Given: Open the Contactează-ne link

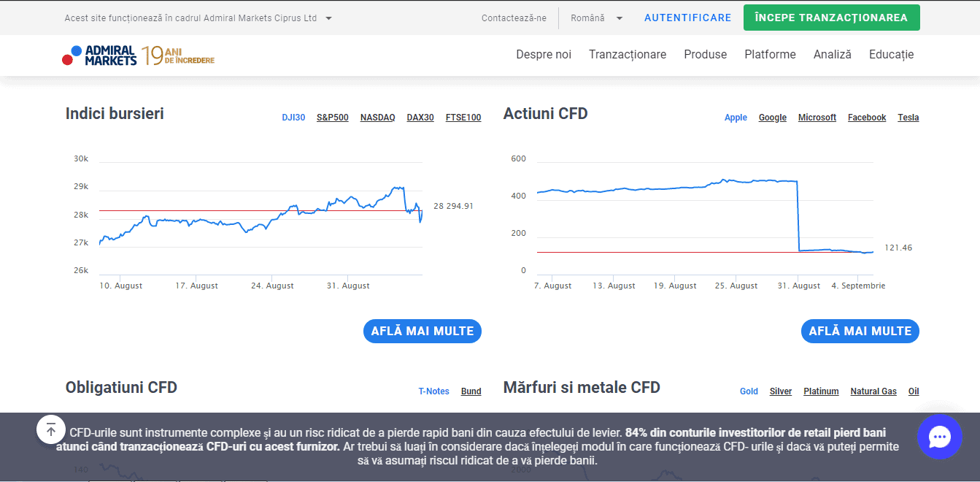Looking at the screenshot, I should click(514, 18).
